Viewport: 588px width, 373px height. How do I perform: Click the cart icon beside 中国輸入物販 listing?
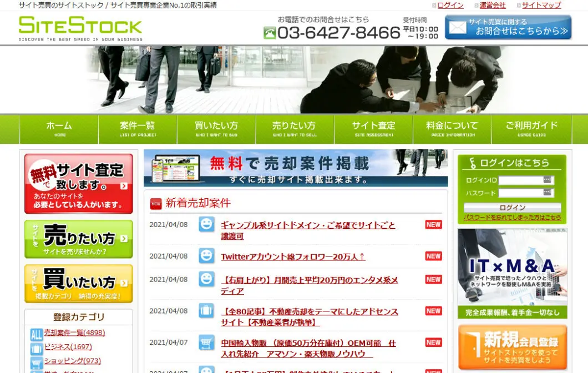click(206, 342)
